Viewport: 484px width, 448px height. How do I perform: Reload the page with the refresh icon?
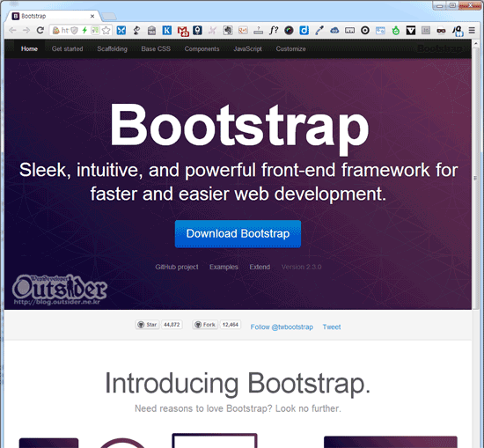pos(40,30)
